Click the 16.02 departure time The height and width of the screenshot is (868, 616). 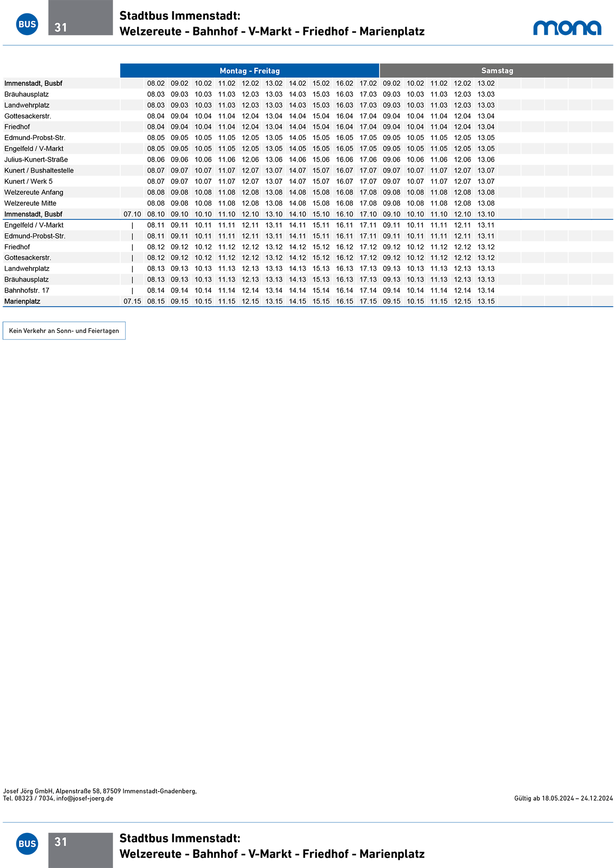point(345,83)
